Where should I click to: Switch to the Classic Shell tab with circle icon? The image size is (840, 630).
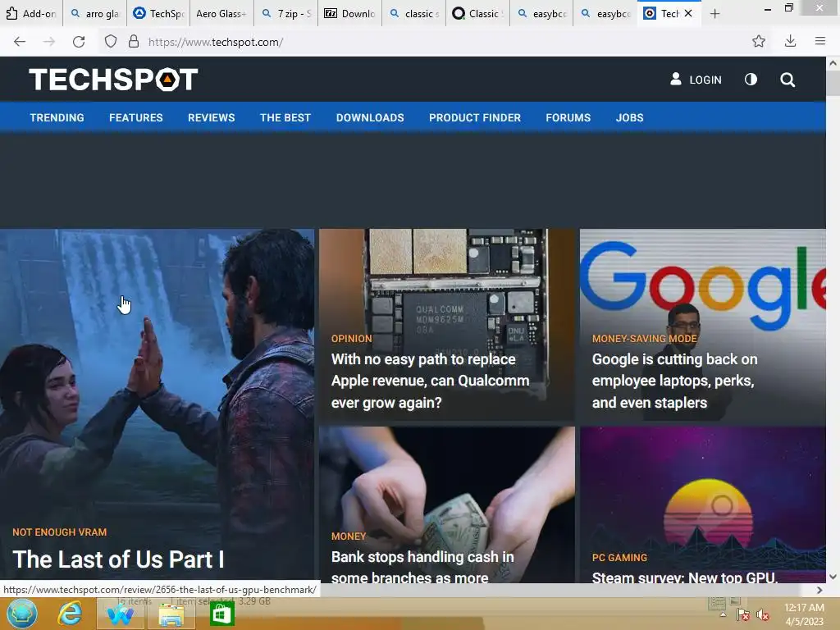(477, 13)
